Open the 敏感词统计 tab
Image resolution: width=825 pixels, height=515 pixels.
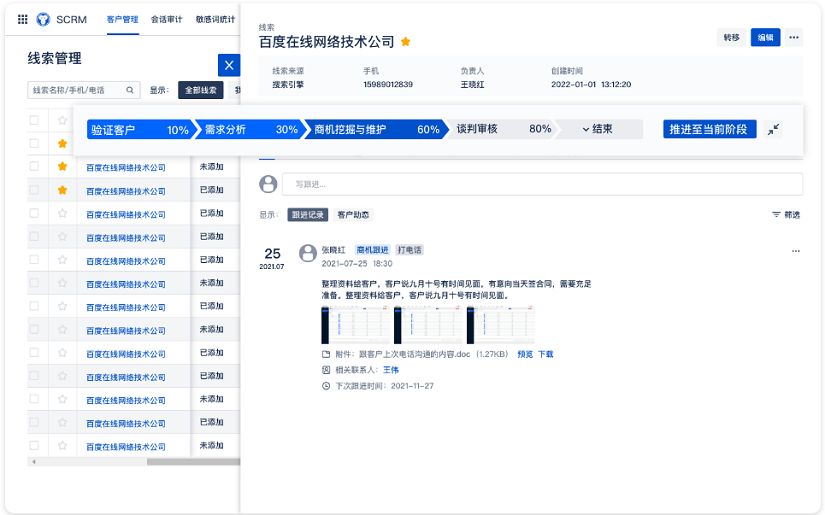coord(215,19)
